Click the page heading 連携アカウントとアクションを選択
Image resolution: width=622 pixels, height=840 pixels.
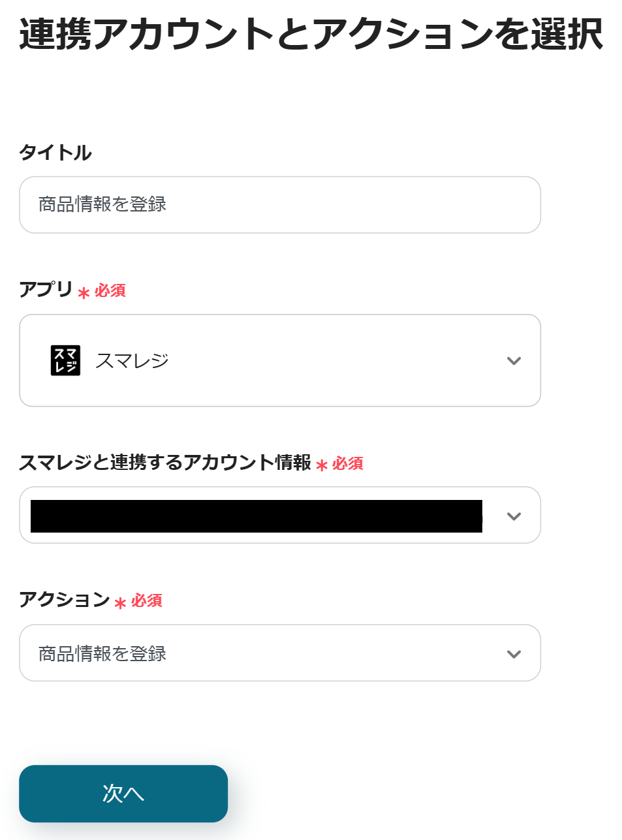tap(311, 34)
